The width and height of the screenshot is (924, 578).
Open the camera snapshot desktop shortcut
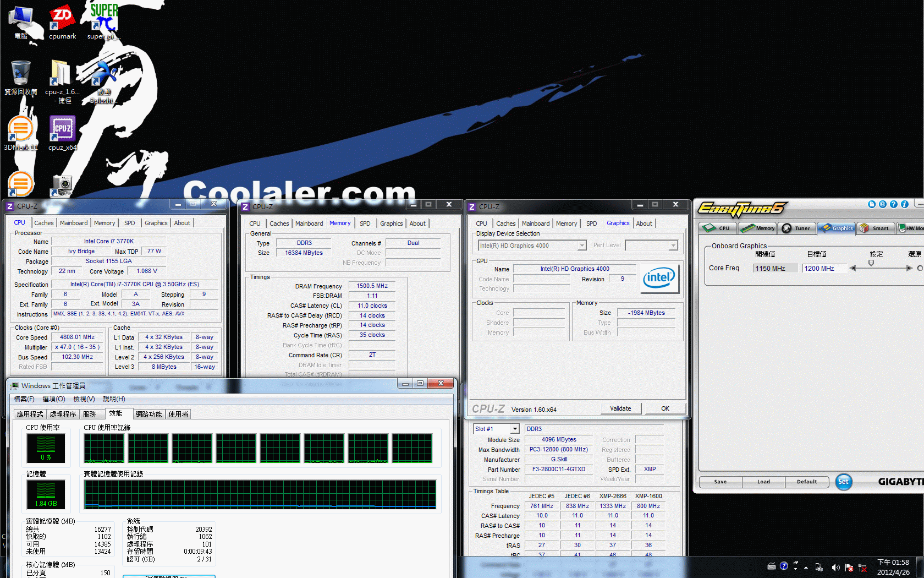pos(62,186)
